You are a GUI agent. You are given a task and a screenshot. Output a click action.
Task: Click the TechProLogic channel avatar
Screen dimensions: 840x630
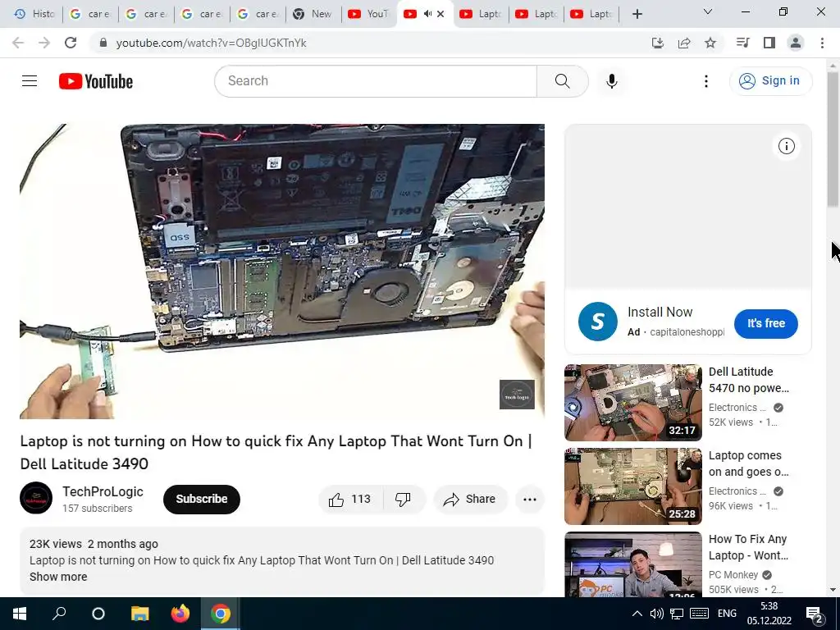(x=36, y=498)
